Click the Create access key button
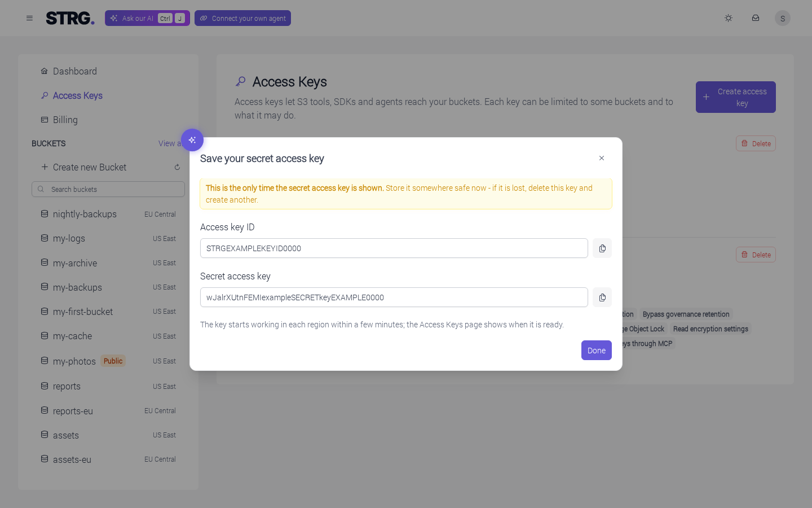The image size is (812, 508). pos(735,97)
